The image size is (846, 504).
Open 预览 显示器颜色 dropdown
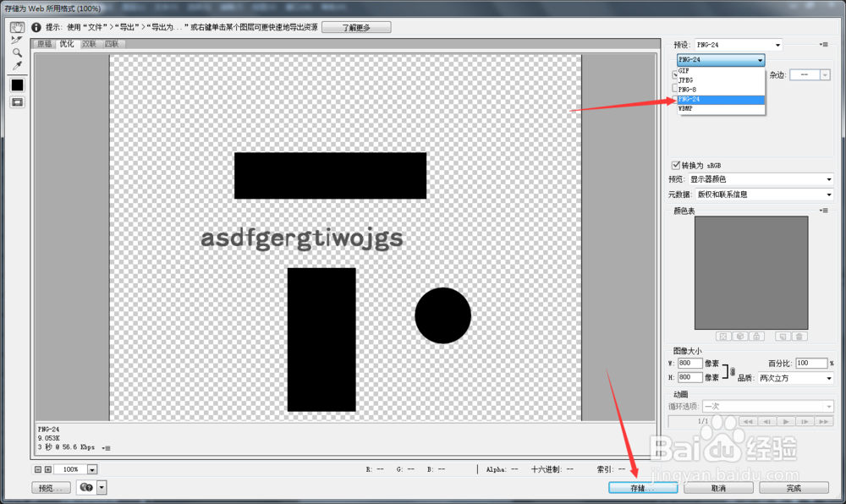click(x=761, y=179)
